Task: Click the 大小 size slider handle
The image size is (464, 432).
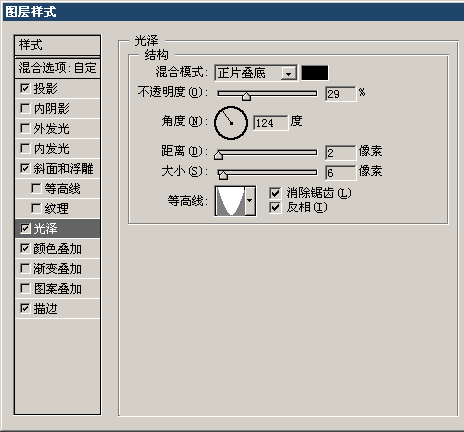Action: (223, 175)
